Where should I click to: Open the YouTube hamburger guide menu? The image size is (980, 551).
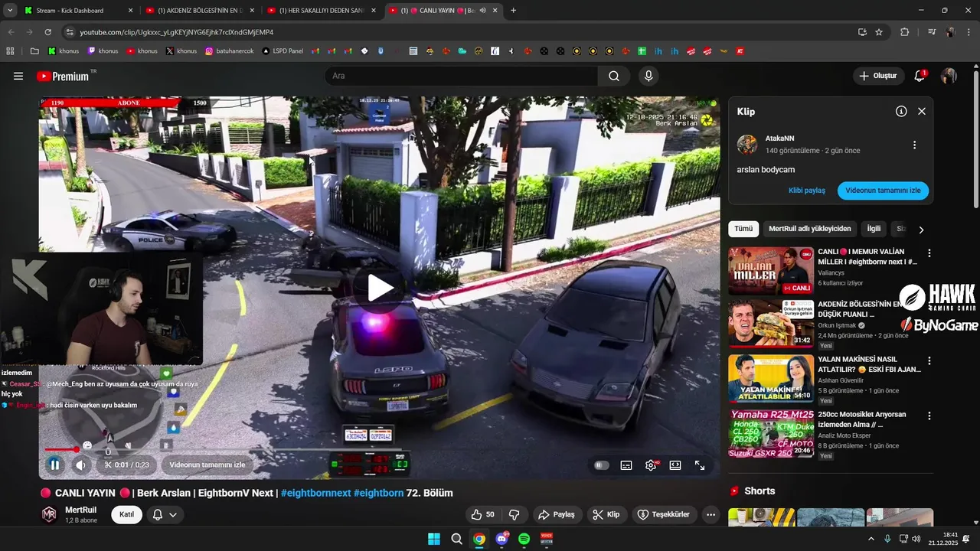(18, 76)
